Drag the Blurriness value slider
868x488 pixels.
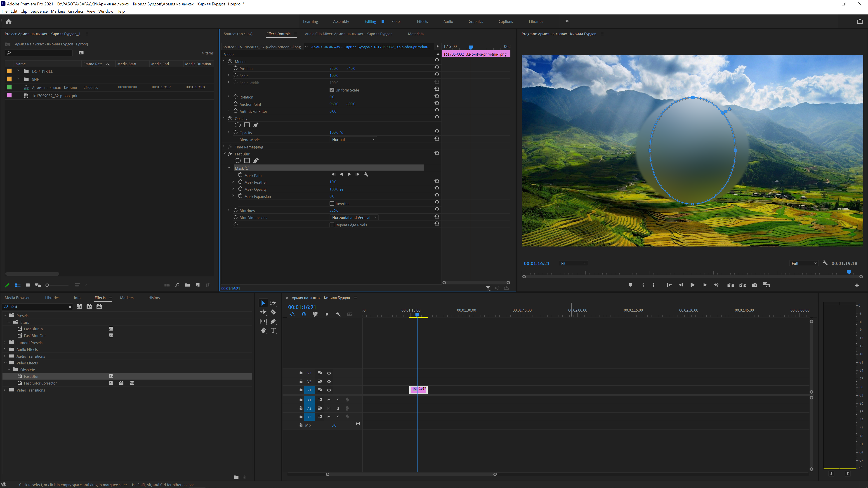point(334,210)
